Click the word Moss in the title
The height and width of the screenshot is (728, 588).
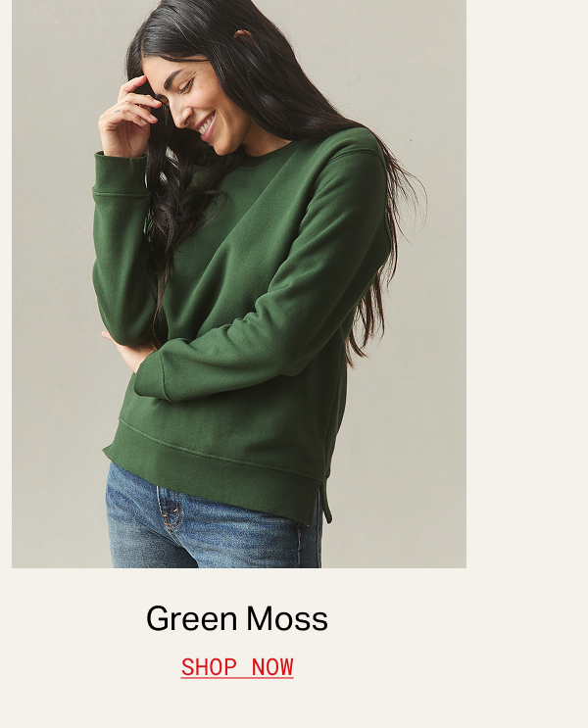tap(287, 619)
